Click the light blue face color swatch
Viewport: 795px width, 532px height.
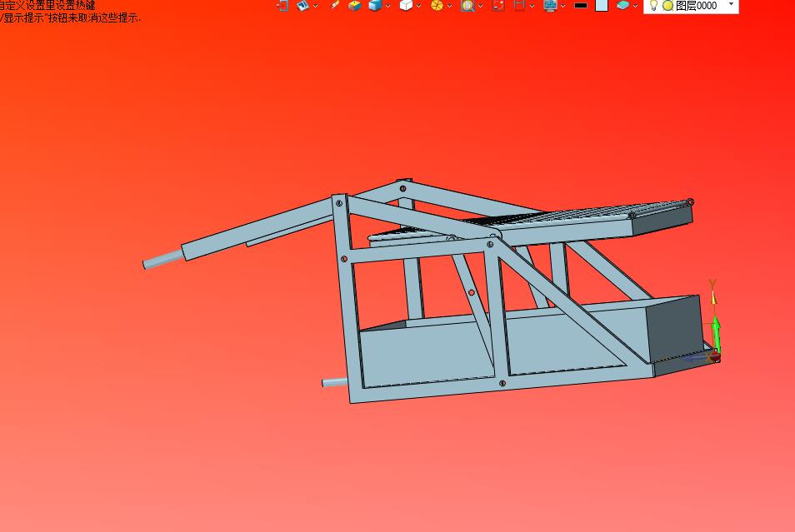[602, 5]
